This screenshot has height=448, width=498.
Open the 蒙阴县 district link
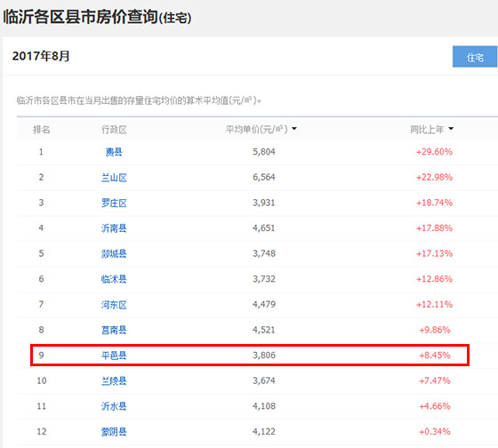tap(114, 432)
